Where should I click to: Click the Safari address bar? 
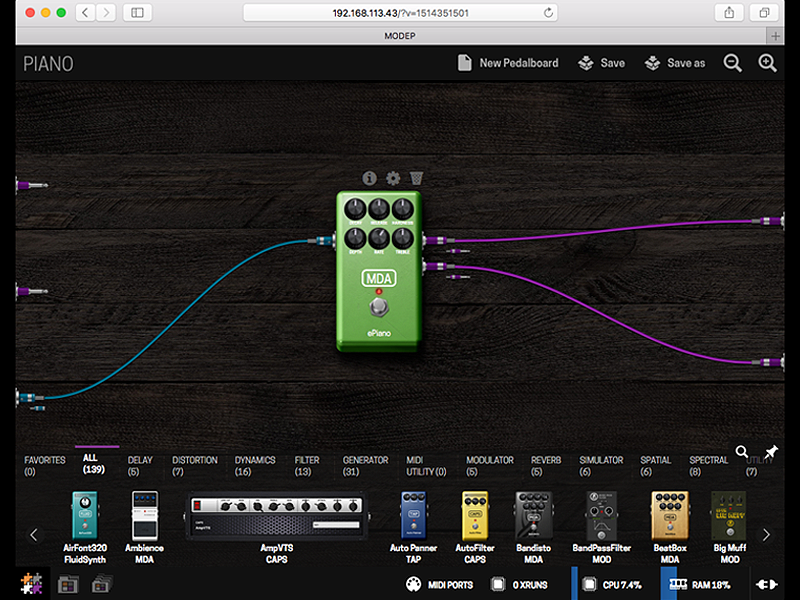[x=400, y=13]
